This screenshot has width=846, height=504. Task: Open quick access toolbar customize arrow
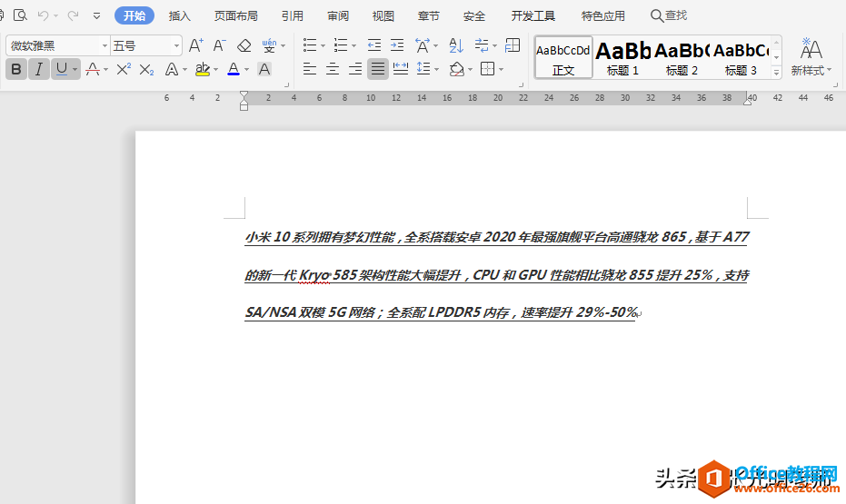coord(96,16)
